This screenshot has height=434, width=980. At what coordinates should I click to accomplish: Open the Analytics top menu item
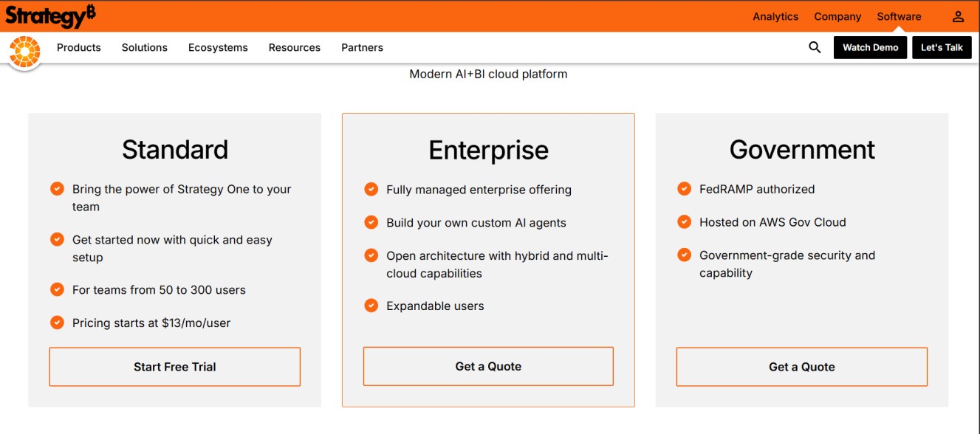[775, 16]
